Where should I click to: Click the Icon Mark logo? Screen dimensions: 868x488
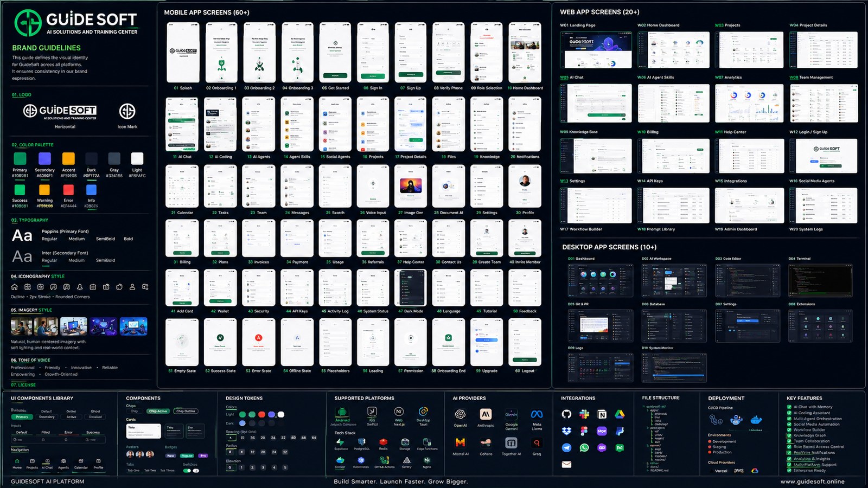tap(127, 111)
